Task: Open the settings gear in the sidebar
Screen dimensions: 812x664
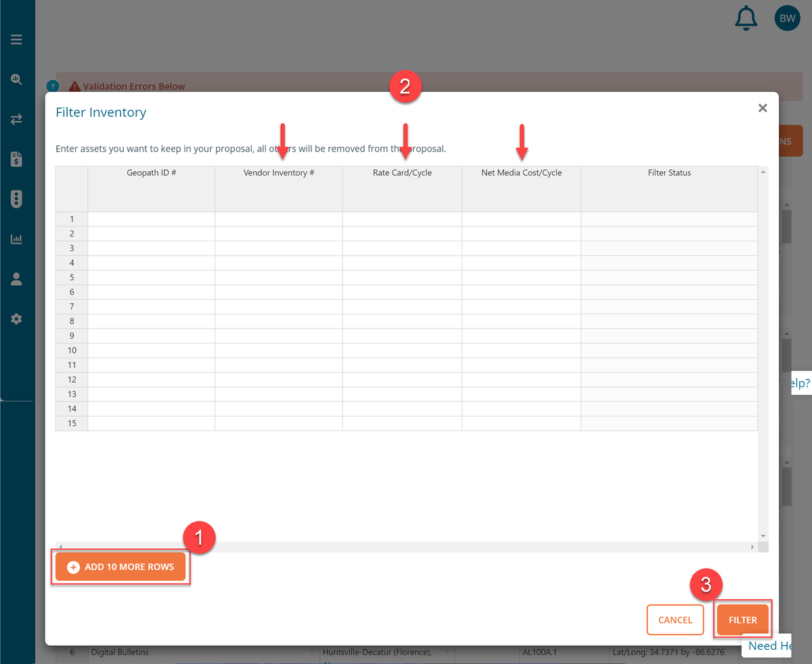Action: [17, 318]
